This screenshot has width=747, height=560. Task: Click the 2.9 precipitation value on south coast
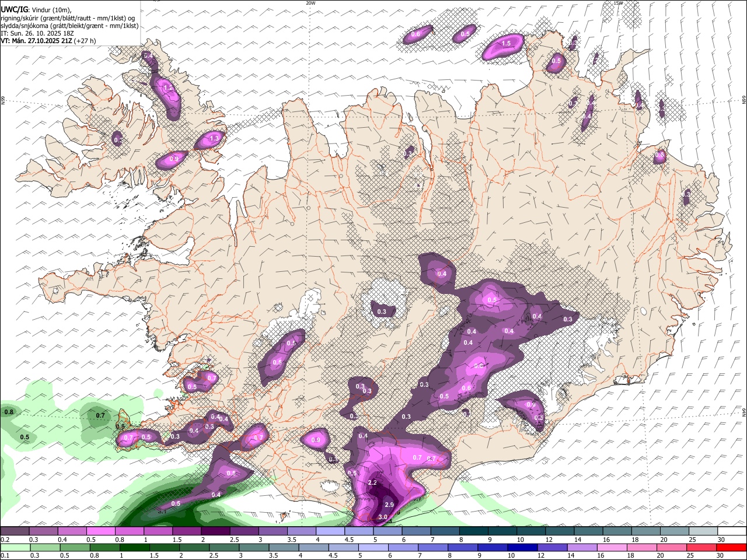(x=389, y=505)
